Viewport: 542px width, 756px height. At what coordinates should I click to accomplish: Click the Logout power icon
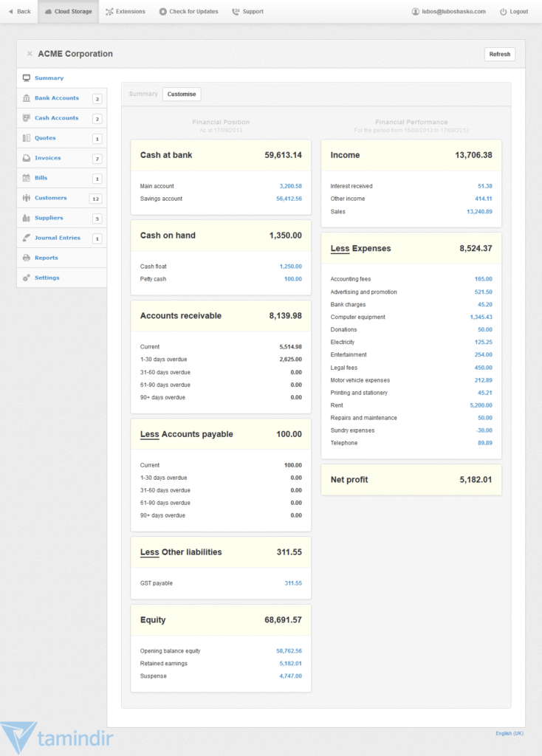[x=504, y=11]
